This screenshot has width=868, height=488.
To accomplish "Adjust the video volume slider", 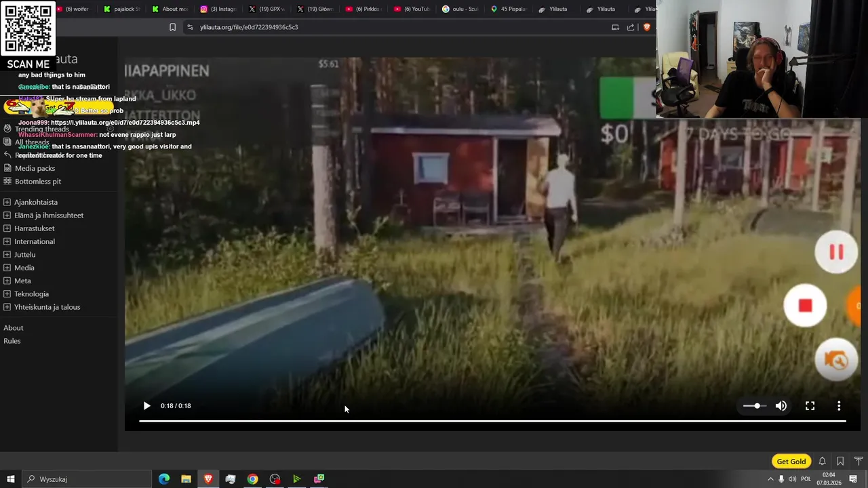I will pos(753,406).
